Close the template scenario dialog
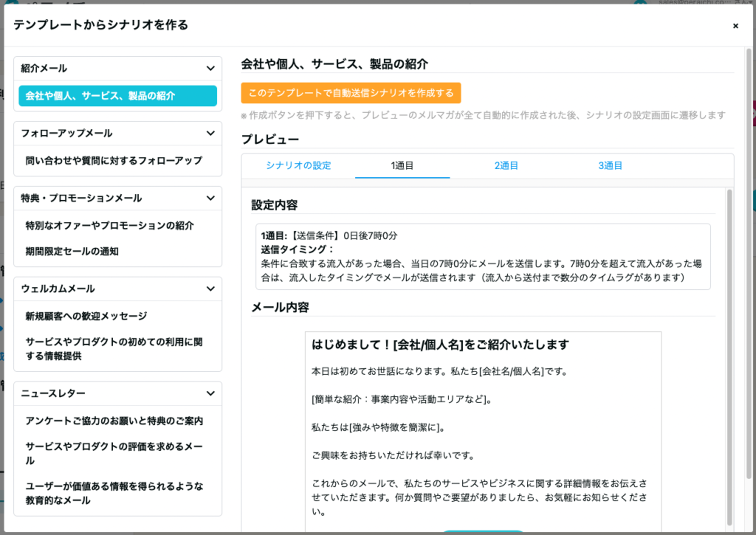Image resolution: width=756 pixels, height=535 pixels. point(735,26)
